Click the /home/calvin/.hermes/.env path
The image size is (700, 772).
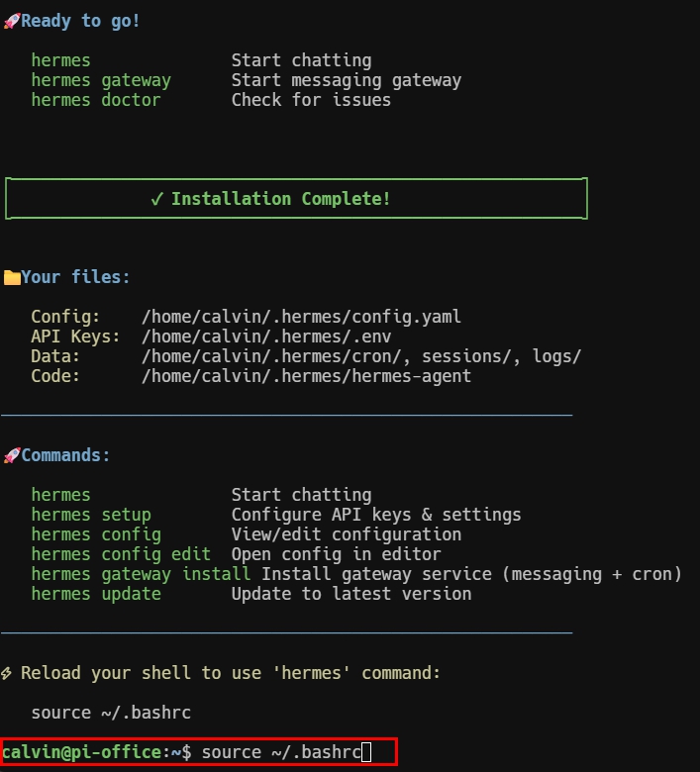pyautogui.click(x=266, y=337)
